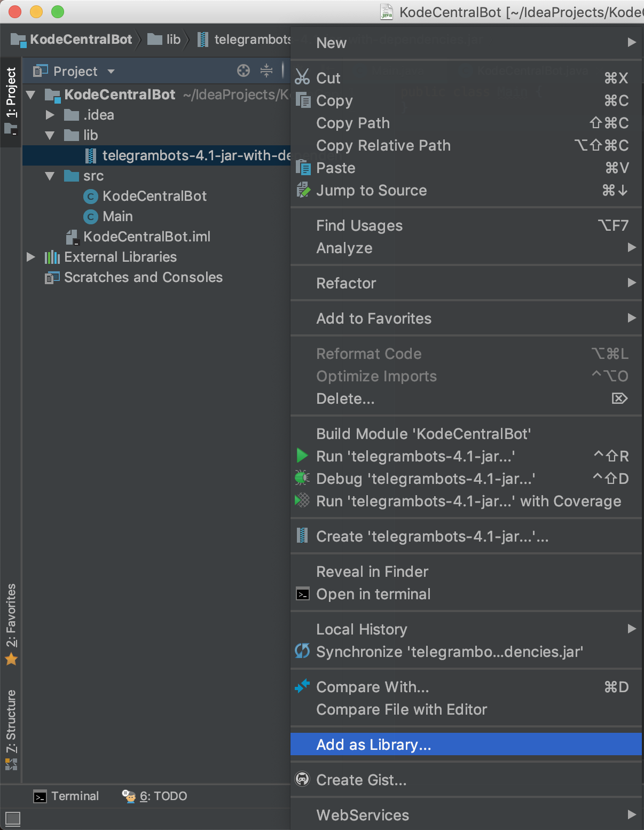The height and width of the screenshot is (830, 644).
Task: Click lib breadcrumb in navigation bar
Action: coord(164,40)
